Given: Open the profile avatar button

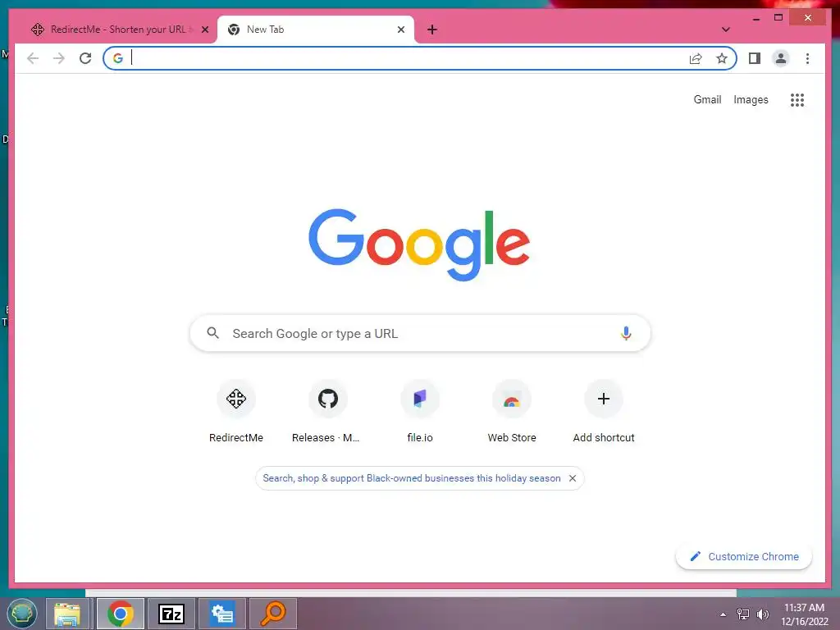Looking at the screenshot, I should pyautogui.click(x=781, y=58).
